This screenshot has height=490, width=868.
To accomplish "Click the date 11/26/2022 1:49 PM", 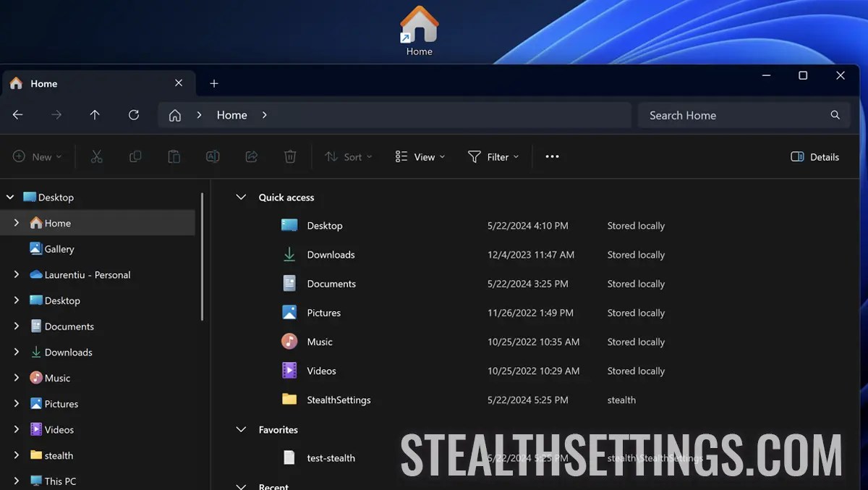I will pyautogui.click(x=530, y=313).
